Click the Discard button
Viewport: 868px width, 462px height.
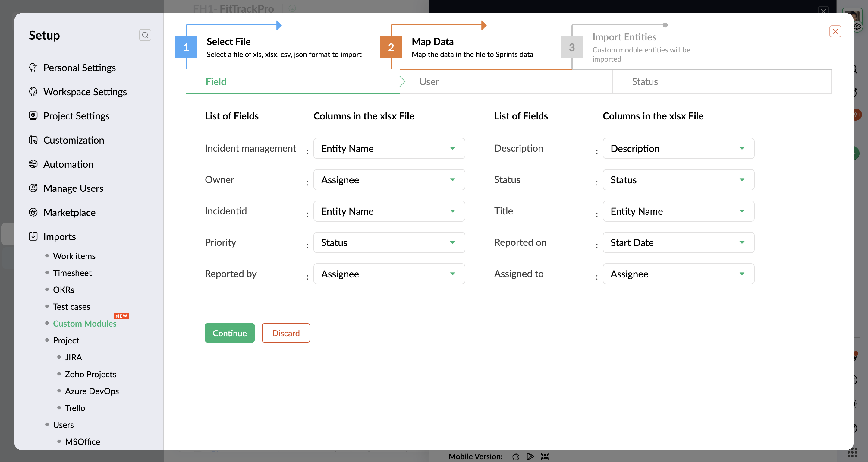tap(285, 333)
